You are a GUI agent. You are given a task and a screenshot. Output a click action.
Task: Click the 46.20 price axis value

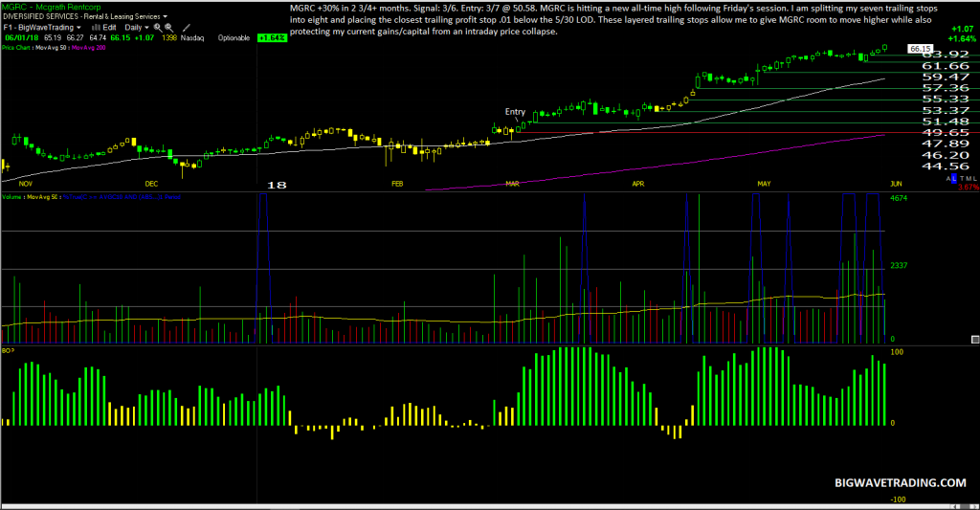[946, 155]
